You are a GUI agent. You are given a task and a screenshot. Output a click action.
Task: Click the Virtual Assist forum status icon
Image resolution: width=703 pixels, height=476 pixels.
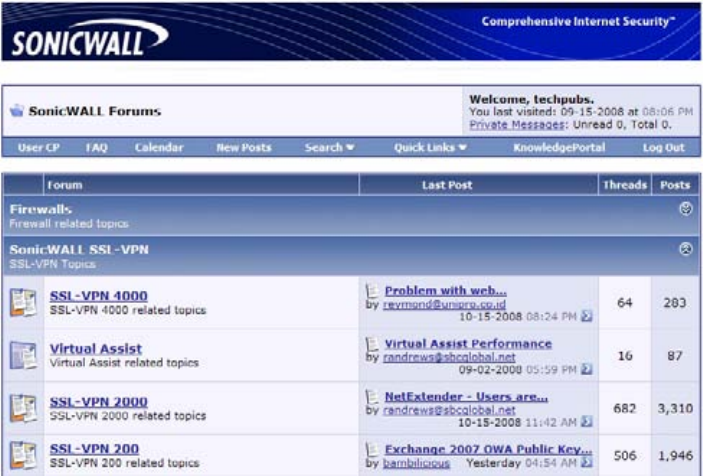coord(23,355)
